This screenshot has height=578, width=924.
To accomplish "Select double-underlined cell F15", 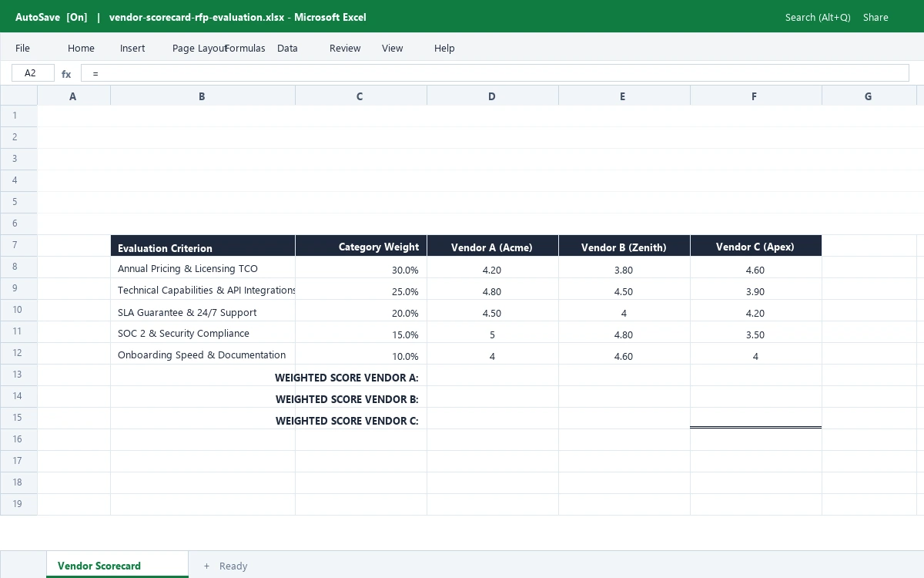I will tap(756, 418).
